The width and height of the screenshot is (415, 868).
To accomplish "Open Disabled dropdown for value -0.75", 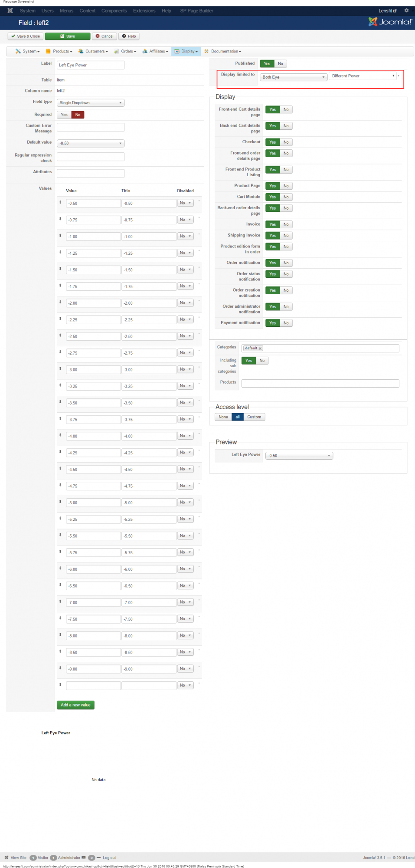I will [x=185, y=220].
